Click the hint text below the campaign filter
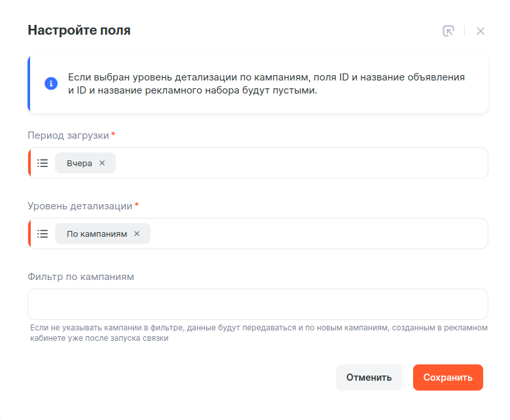This screenshot has height=420, width=510. (x=258, y=333)
